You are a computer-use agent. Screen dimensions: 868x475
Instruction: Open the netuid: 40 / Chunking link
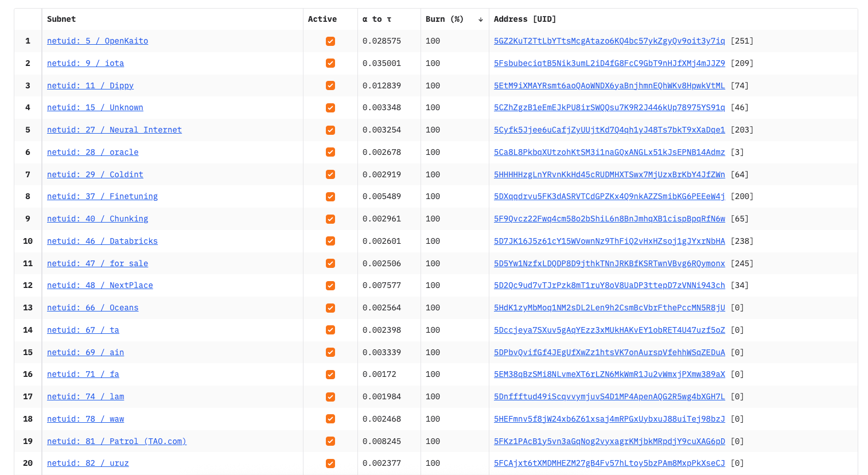click(98, 219)
